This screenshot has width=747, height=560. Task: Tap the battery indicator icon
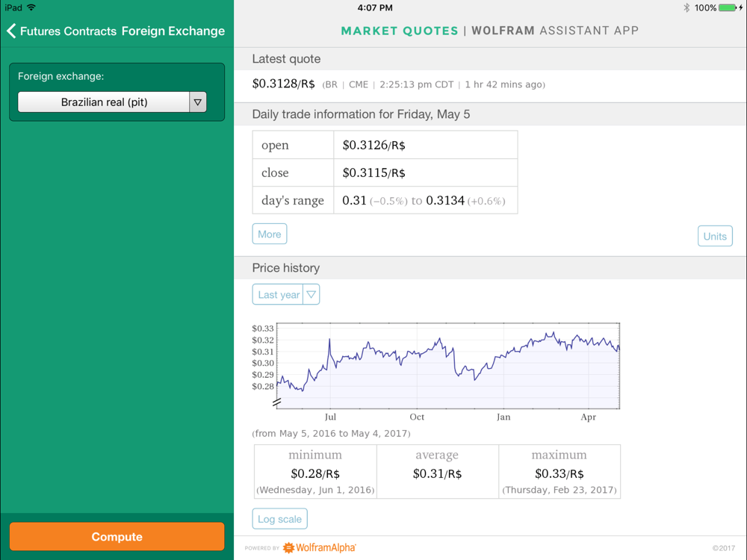728,7
